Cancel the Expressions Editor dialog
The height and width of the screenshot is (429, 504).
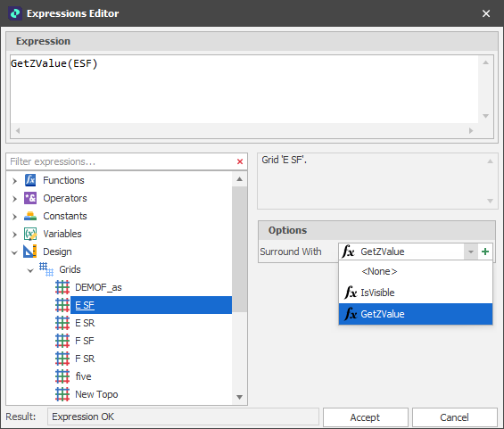[455, 417]
